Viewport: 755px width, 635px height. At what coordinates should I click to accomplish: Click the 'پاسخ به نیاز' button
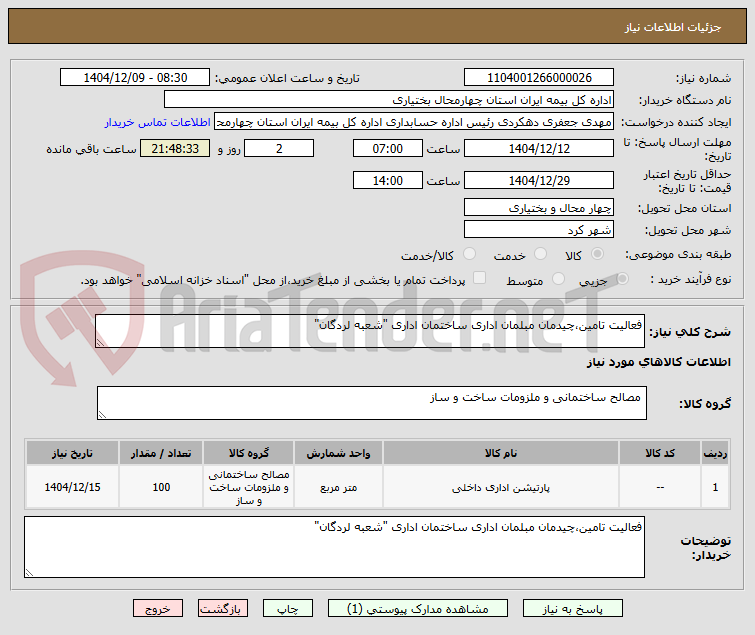573,609
